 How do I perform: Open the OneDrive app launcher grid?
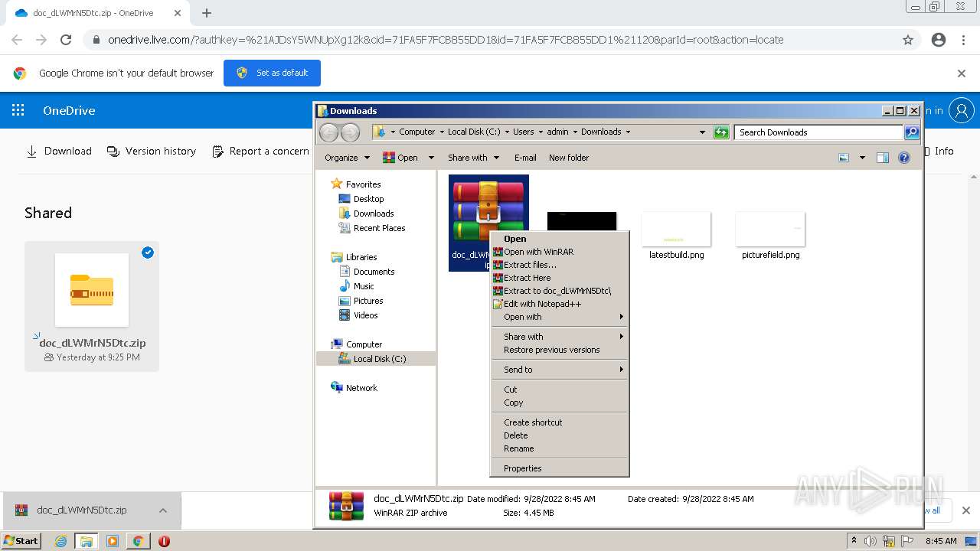[18, 110]
